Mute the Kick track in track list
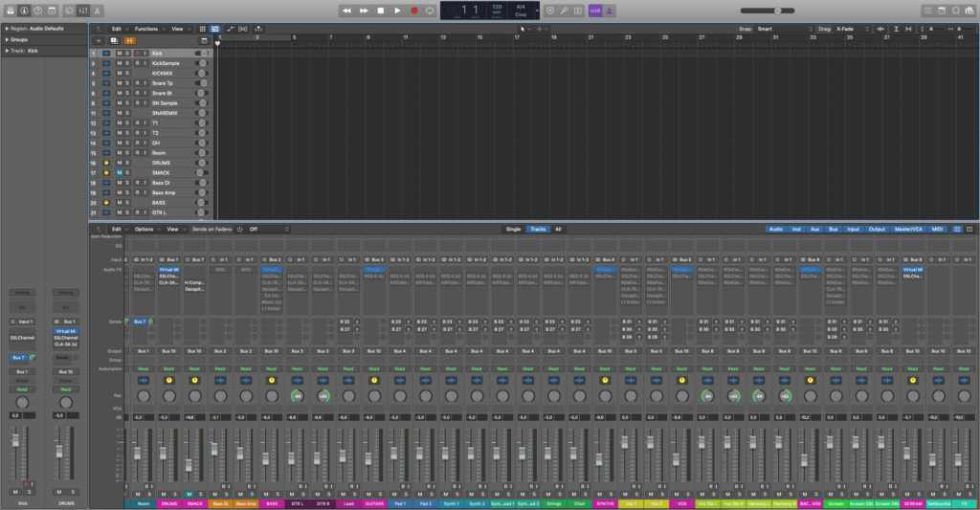The image size is (980, 510). pyautogui.click(x=120, y=54)
